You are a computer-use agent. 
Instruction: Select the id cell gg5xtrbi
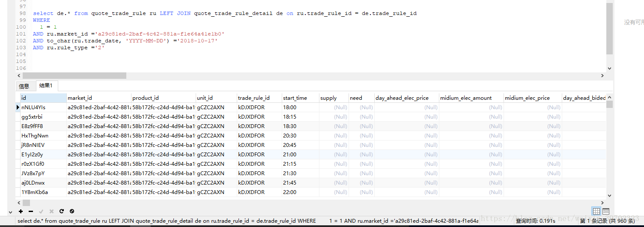[43, 116]
